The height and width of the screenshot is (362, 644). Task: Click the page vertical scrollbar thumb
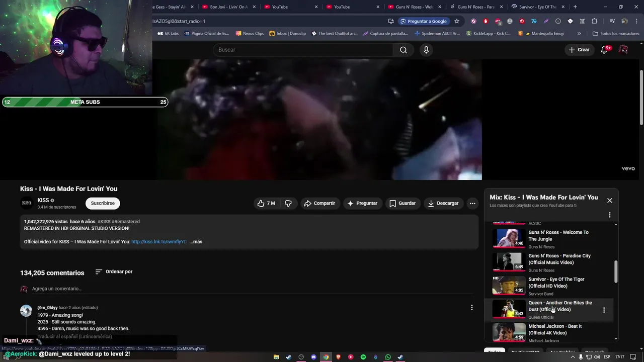[x=641, y=98]
